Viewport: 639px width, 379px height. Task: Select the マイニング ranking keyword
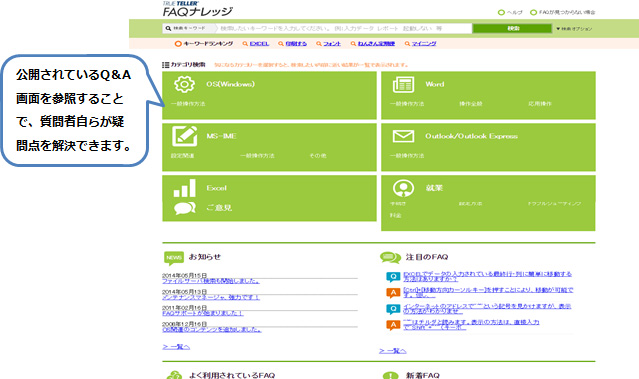point(424,44)
